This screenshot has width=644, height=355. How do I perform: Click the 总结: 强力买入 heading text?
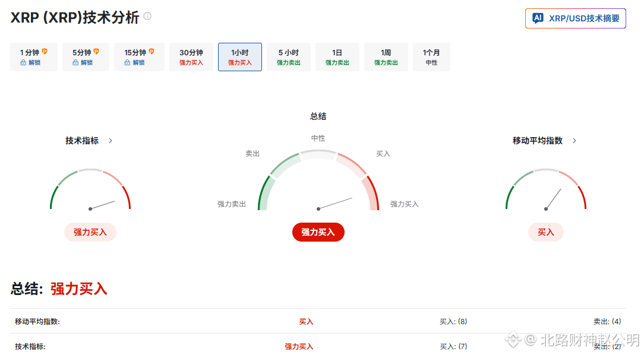pyautogui.click(x=59, y=289)
